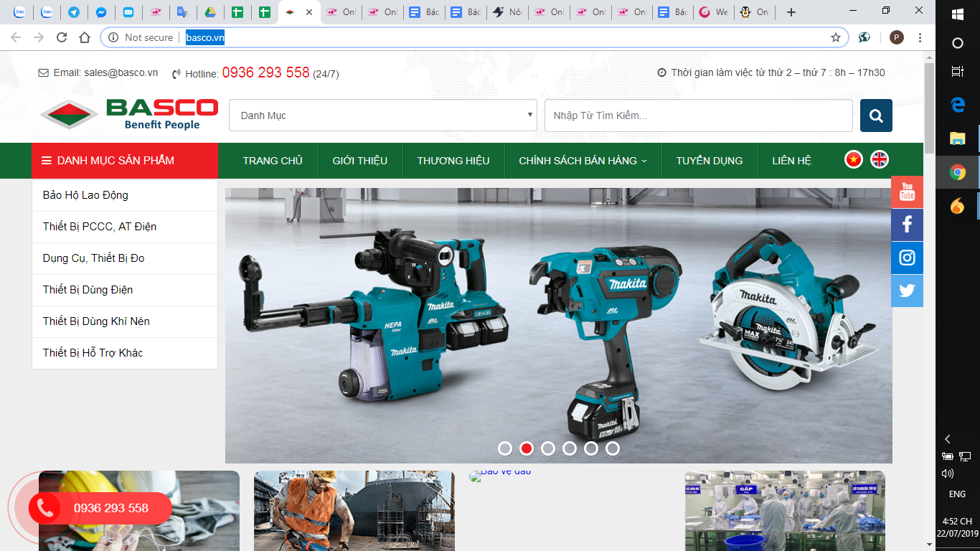
Task: Select third slider pagination dot
Action: 548,448
